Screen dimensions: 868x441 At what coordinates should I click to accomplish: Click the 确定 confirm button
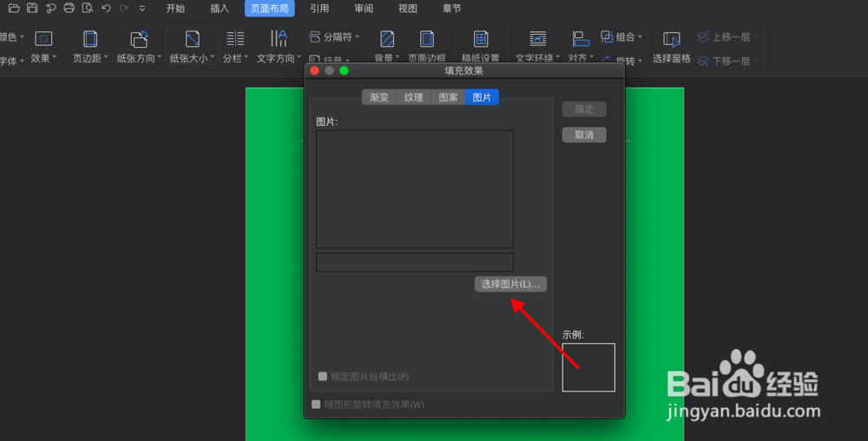[x=584, y=109]
